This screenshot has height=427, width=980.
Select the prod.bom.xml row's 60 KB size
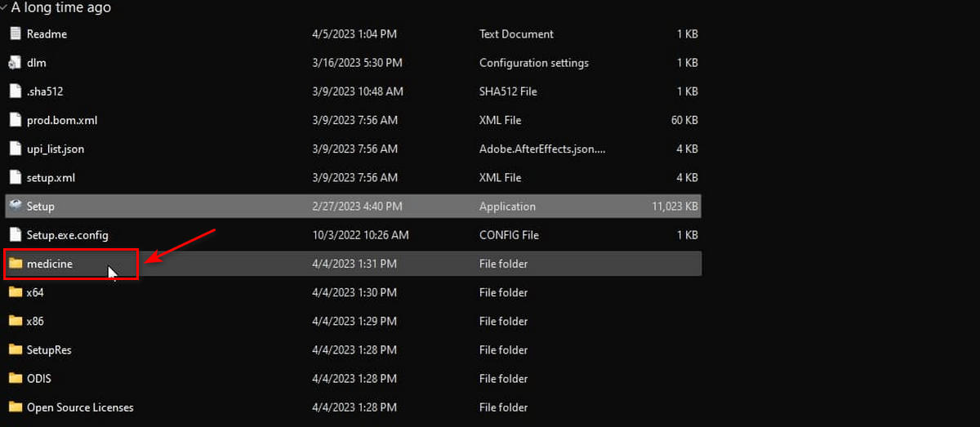click(x=684, y=120)
